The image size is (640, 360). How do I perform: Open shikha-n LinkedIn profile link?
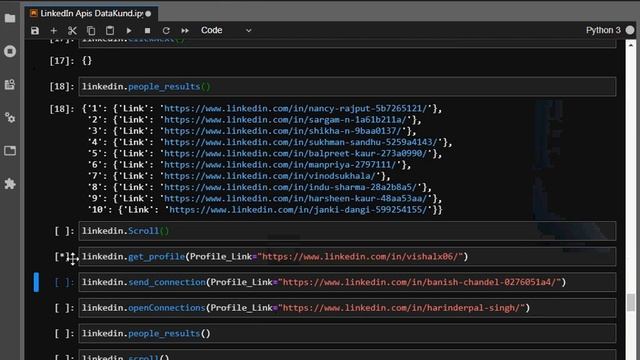tap(284, 131)
